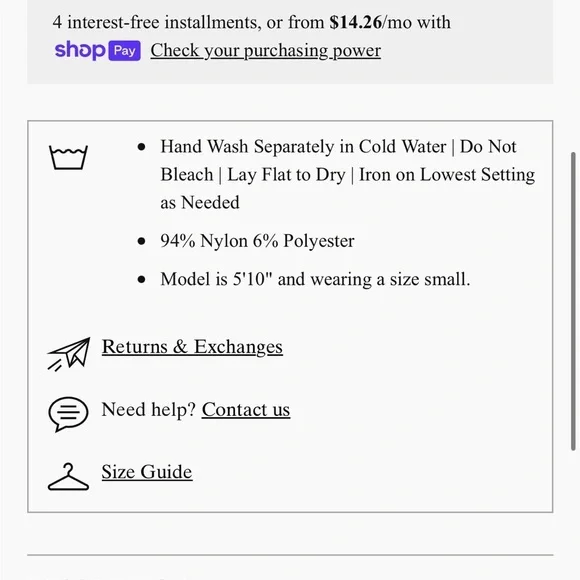580x580 pixels.
Task: Open the Returns & Exchanges link
Action: pyautogui.click(x=192, y=347)
